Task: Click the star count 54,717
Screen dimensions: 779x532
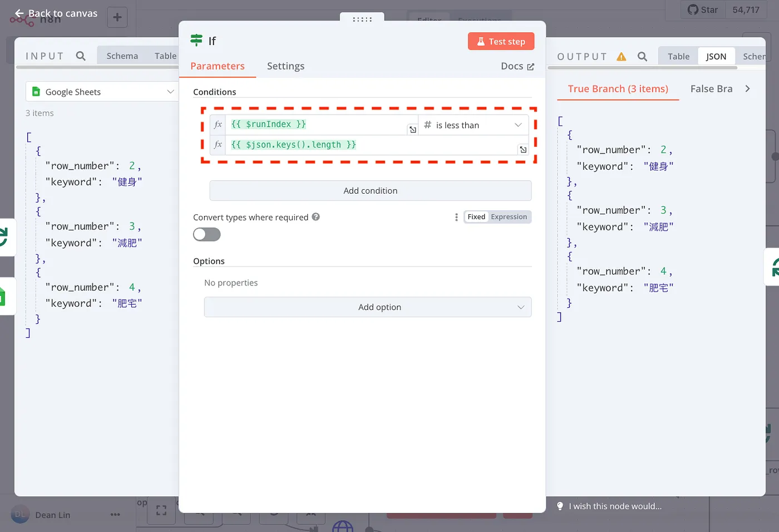Action: (746, 10)
